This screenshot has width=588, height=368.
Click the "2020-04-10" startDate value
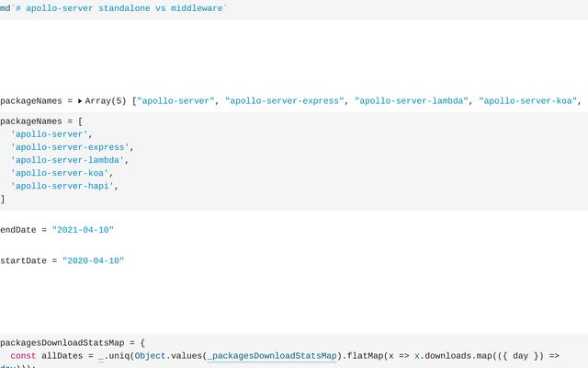[93, 261]
